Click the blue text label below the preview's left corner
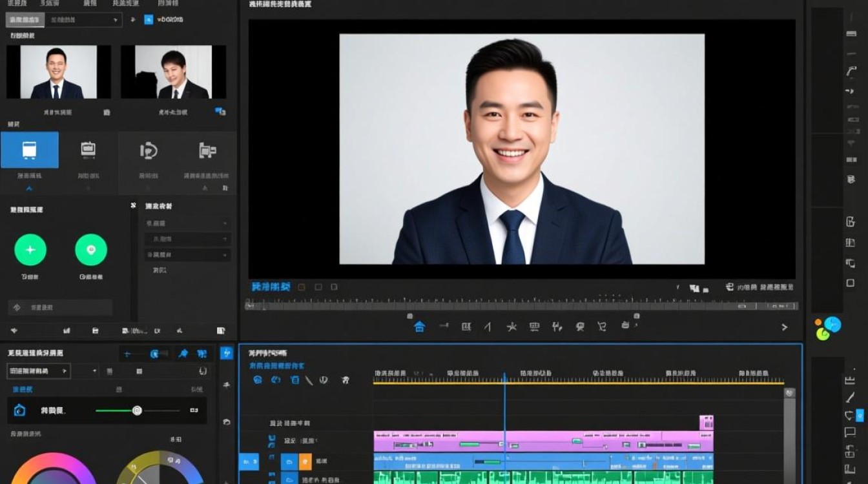Viewport: 868px width, 484px height. coord(271,287)
